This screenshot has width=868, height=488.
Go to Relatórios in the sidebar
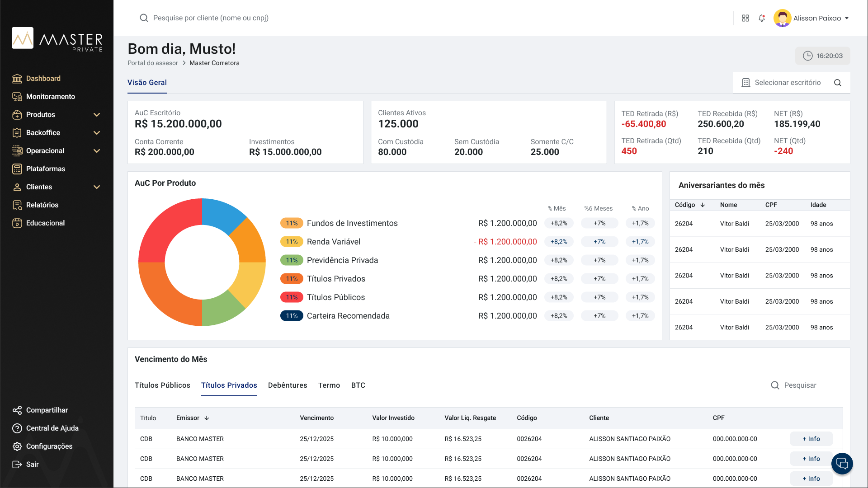coord(42,205)
